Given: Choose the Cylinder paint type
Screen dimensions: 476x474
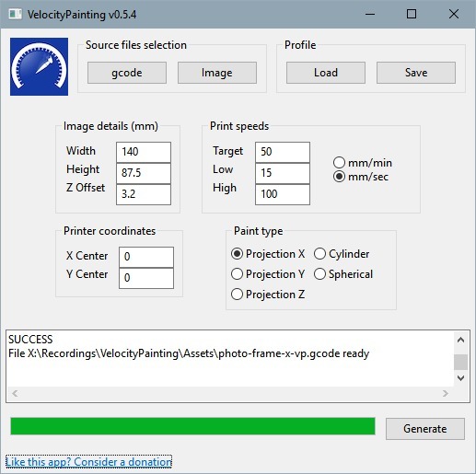Looking at the screenshot, I should (x=342, y=254).
